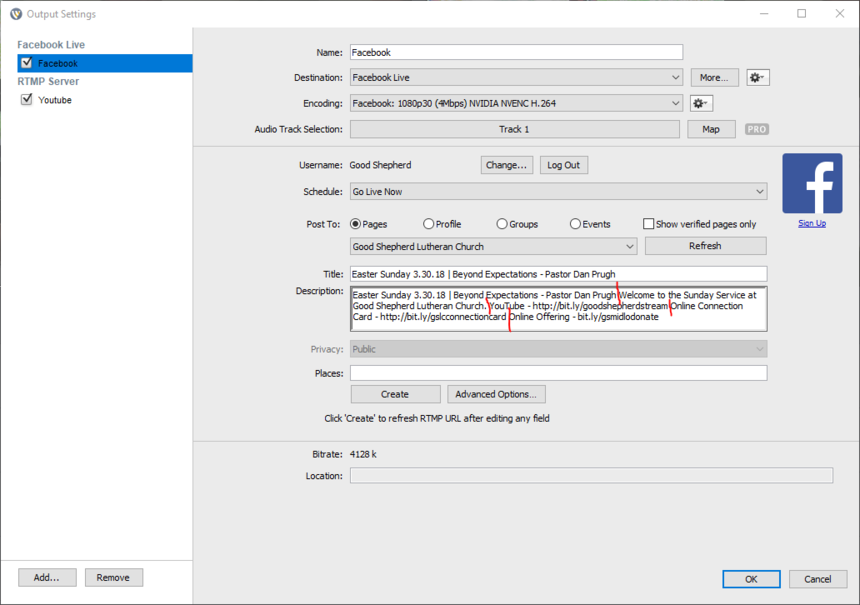Click the Remove button
Screen dimensions: 860x605
pyautogui.click(x=114, y=578)
